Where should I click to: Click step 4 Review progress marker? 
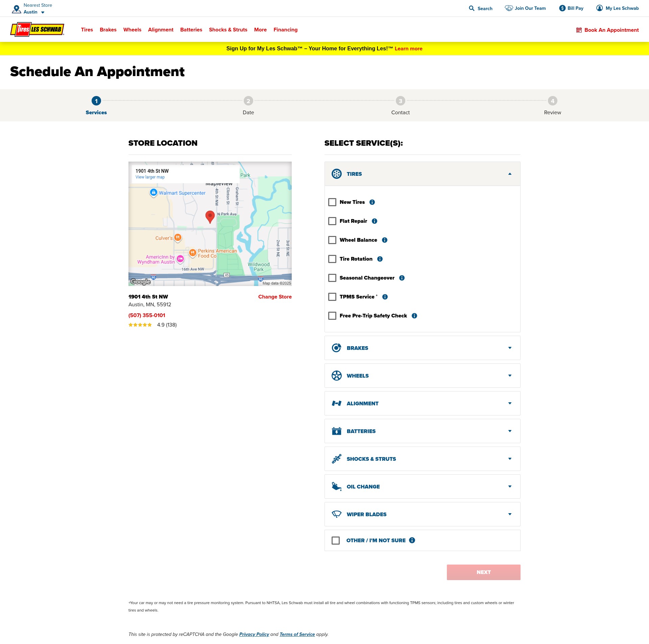pyautogui.click(x=553, y=101)
